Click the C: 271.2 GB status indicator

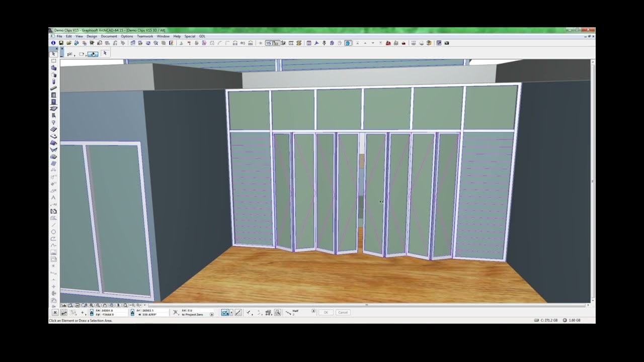(547, 320)
